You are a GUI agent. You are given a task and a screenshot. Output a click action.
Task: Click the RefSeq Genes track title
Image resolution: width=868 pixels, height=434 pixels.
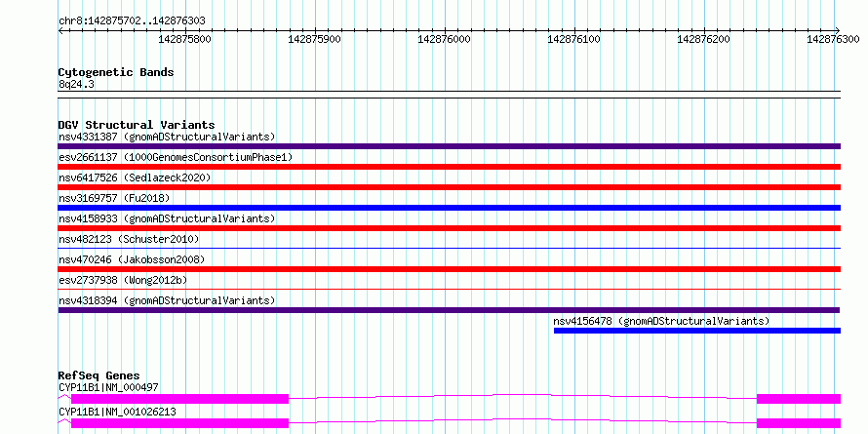(99, 376)
